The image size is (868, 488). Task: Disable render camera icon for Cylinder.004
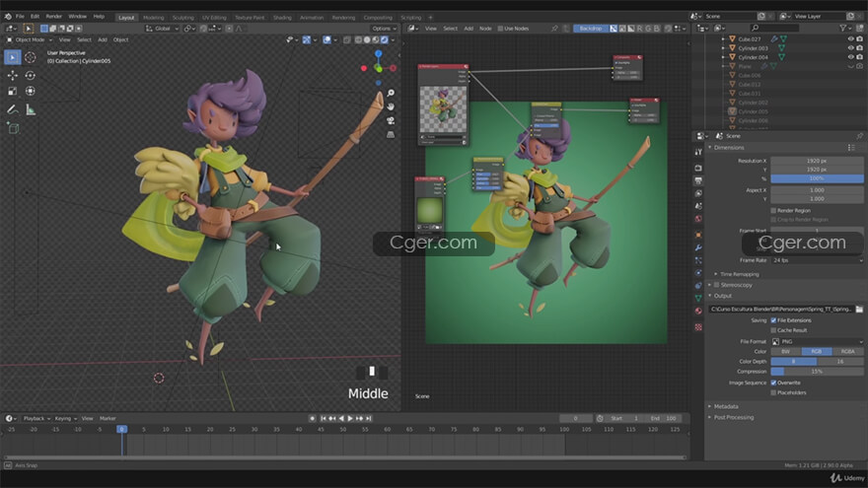[860, 57]
